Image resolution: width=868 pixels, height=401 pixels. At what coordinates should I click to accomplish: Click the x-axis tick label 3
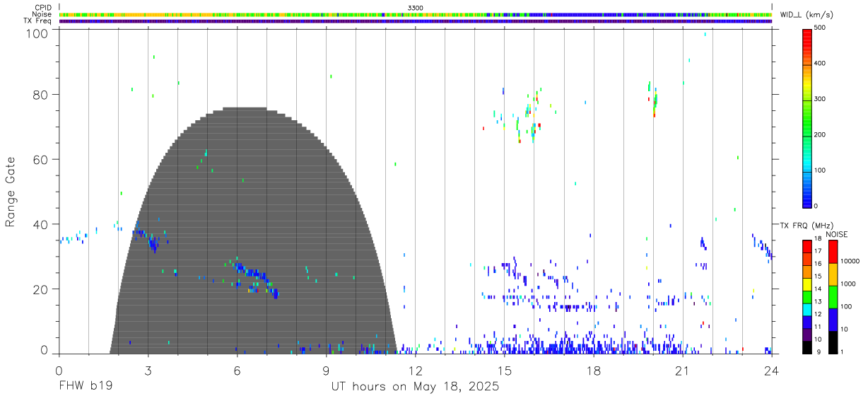coord(148,370)
